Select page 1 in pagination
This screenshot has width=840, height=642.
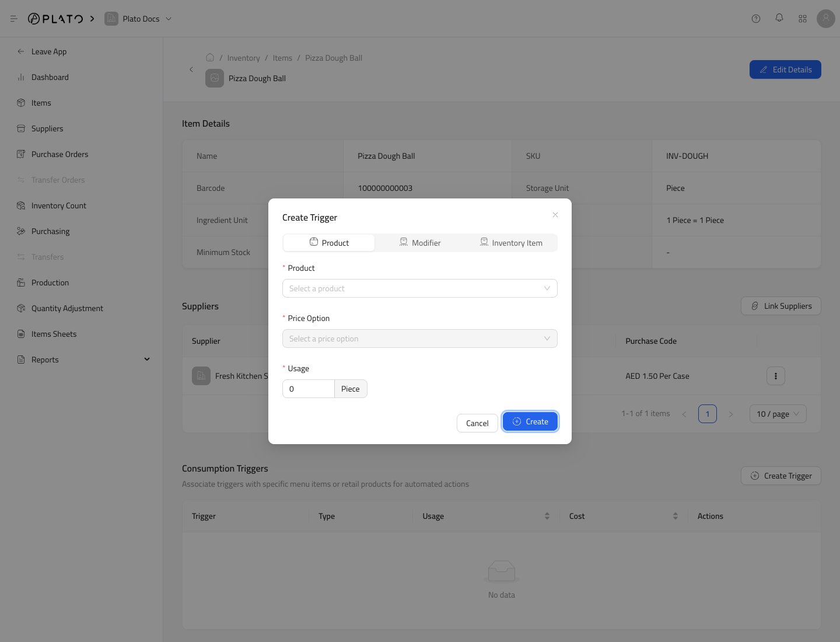(x=708, y=414)
